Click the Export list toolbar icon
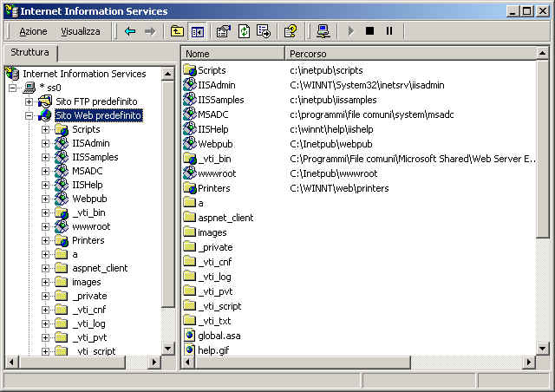Screen dimensions: 555x392 (264, 31)
